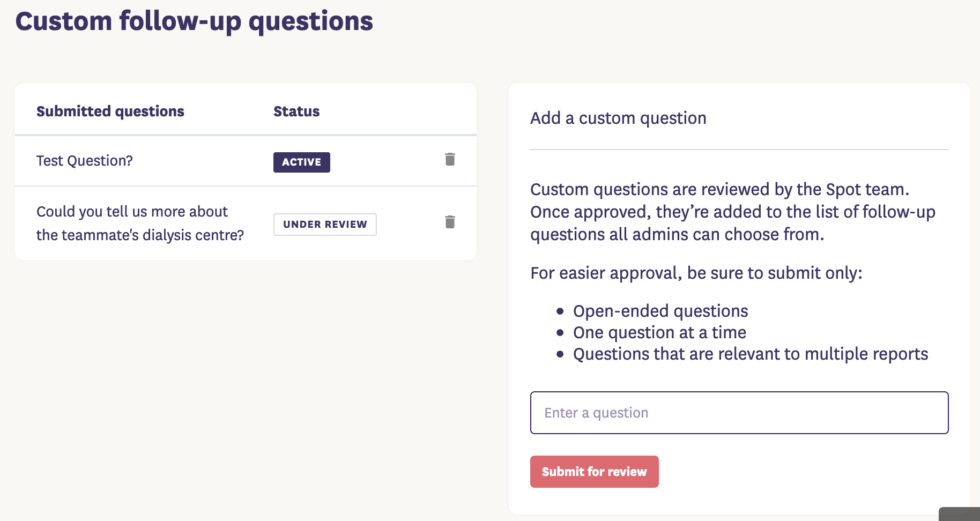Viewport: 980px width, 521px height.
Task: Click the UNDER REVIEW status badge
Action: tap(325, 225)
